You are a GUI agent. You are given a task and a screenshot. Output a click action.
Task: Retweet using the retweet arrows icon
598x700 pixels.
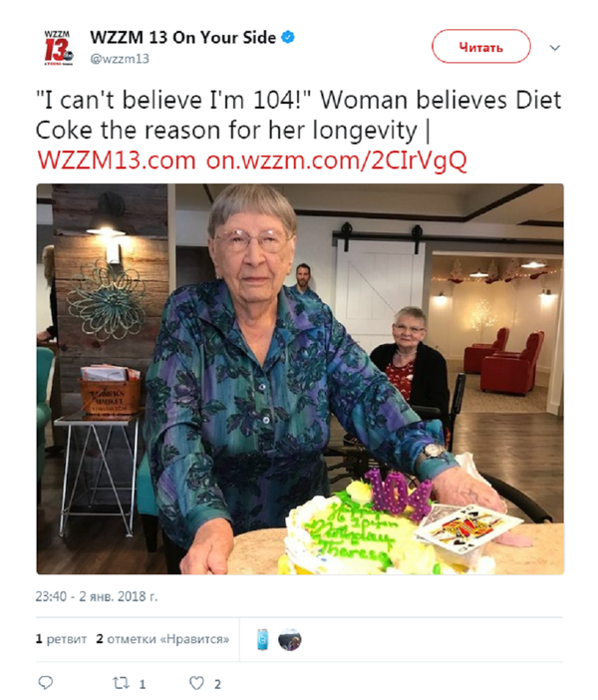pos(119,683)
